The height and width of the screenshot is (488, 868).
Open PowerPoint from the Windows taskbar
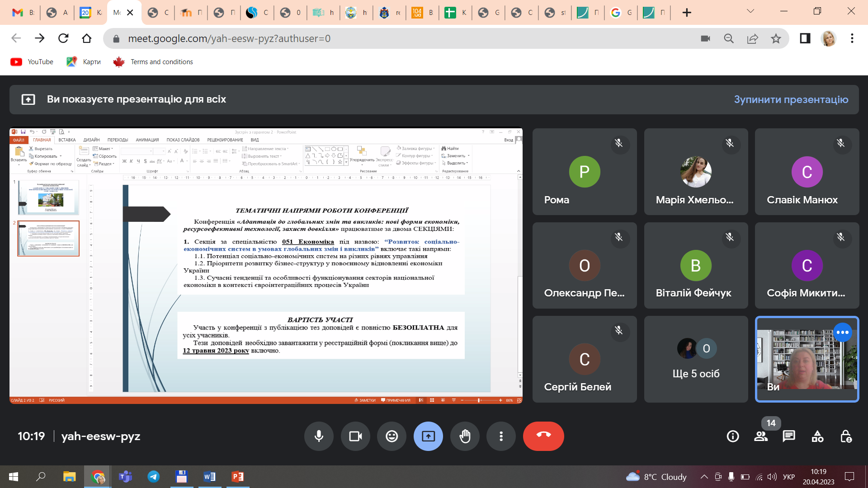click(237, 477)
